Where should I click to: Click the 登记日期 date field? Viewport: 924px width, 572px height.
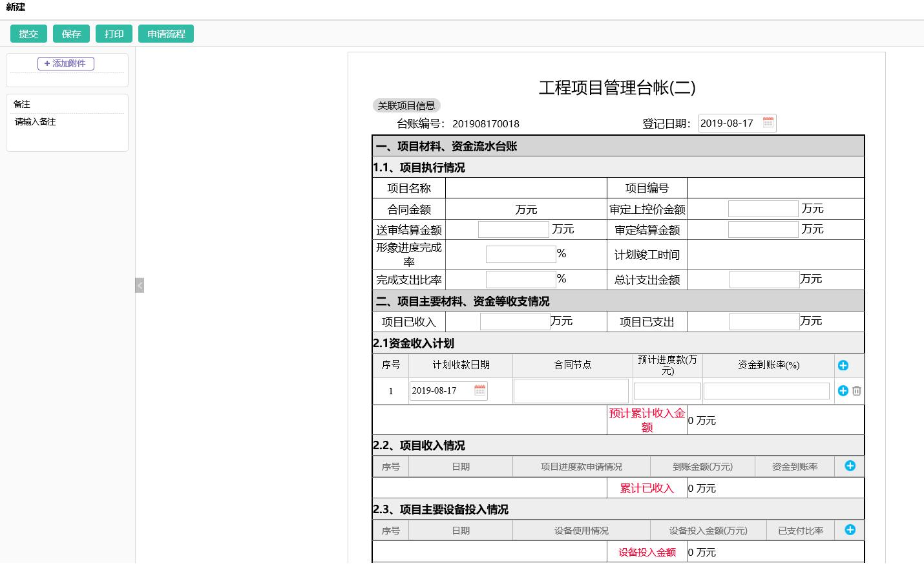[729, 123]
